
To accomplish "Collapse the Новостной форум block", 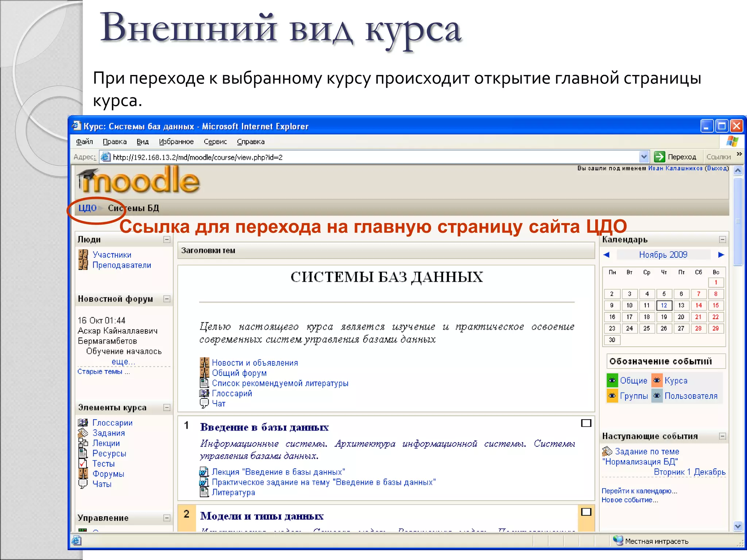I will [167, 299].
